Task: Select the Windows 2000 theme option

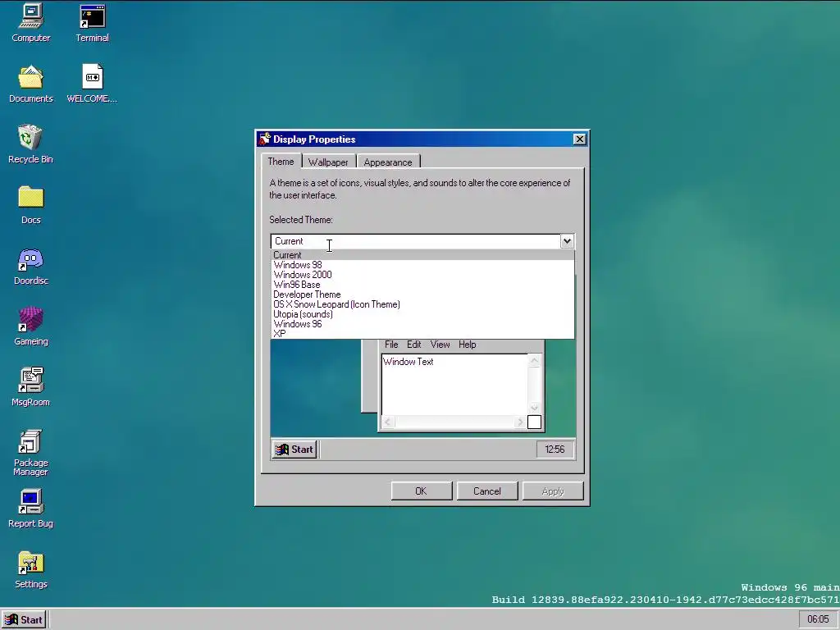Action: (x=422, y=275)
